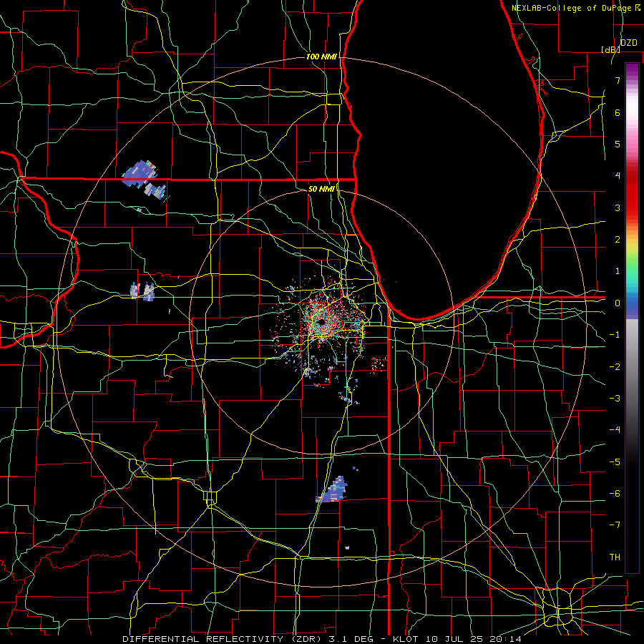Click the 6 dB tick label on the scale
The image size is (644, 644).
(618, 112)
